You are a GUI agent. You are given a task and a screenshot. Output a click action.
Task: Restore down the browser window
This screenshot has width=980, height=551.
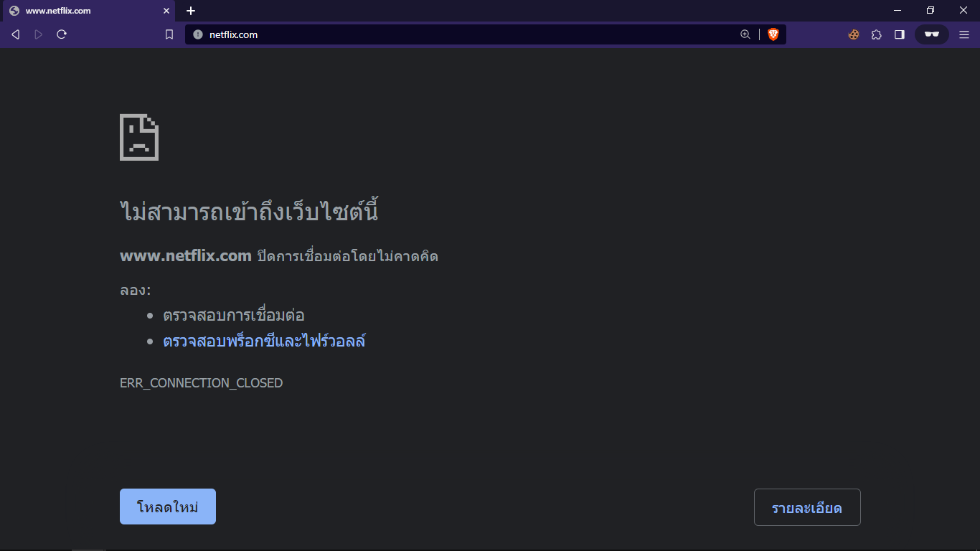pos(930,11)
